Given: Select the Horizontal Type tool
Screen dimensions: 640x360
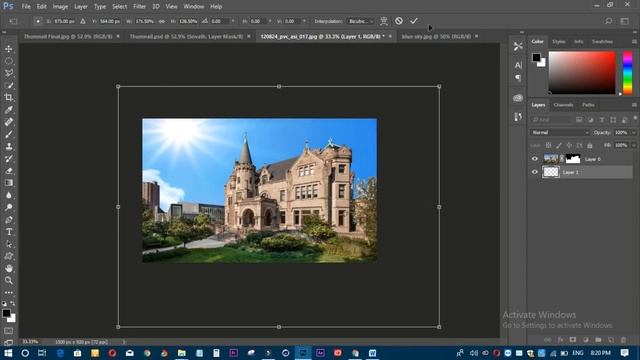Looking at the screenshot, I should pos(9,232).
